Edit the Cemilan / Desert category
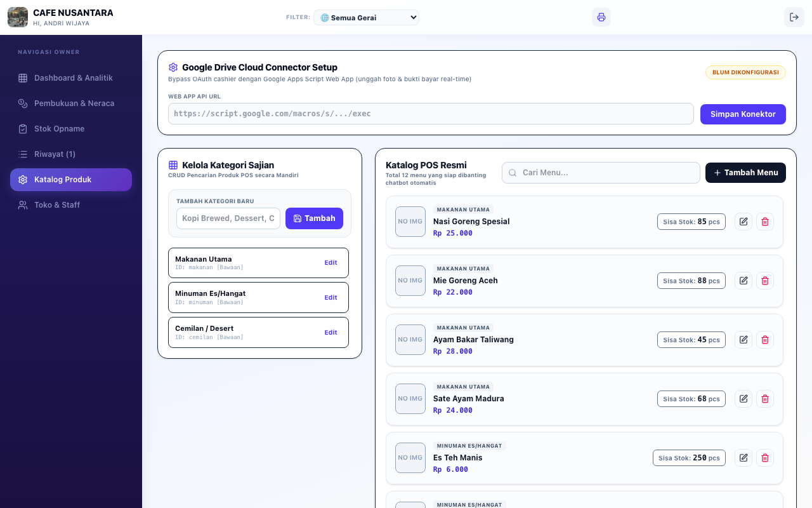 coord(331,333)
